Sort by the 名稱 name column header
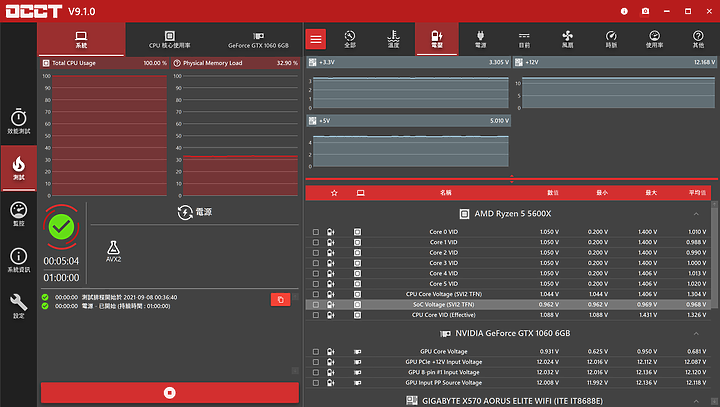The height and width of the screenshot is (407, 720). click(445, 193)
